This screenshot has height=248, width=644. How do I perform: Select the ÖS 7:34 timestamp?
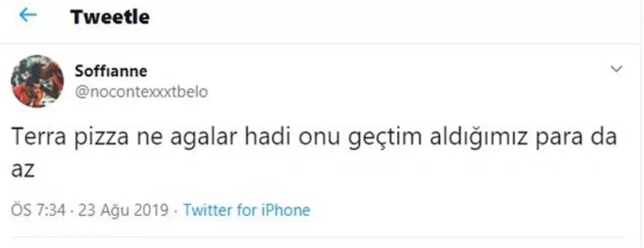[39, 210]
